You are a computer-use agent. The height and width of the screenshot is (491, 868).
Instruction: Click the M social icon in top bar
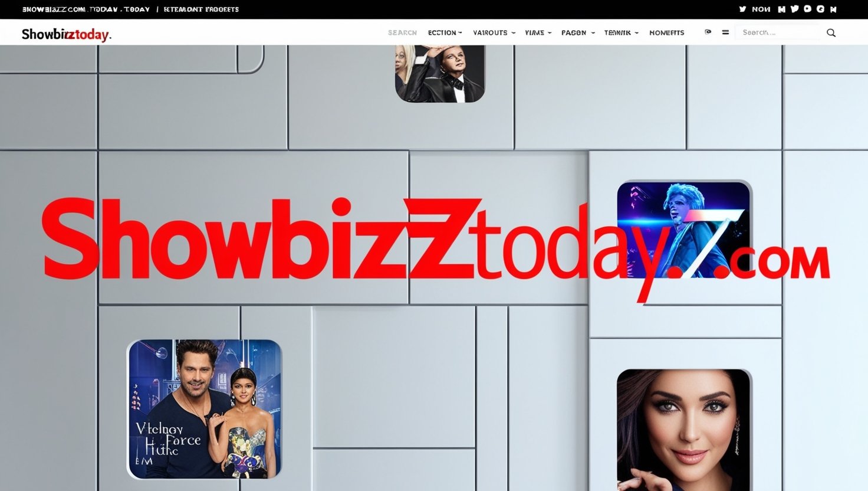pyautogui.click(x=782, y=9)
